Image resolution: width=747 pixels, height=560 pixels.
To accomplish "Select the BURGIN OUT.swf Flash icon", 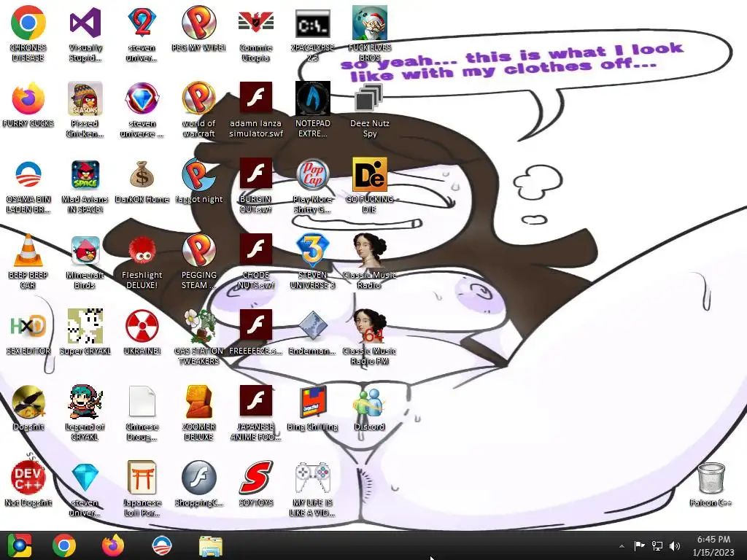I will pyautogui.click(x=256, y=174).
